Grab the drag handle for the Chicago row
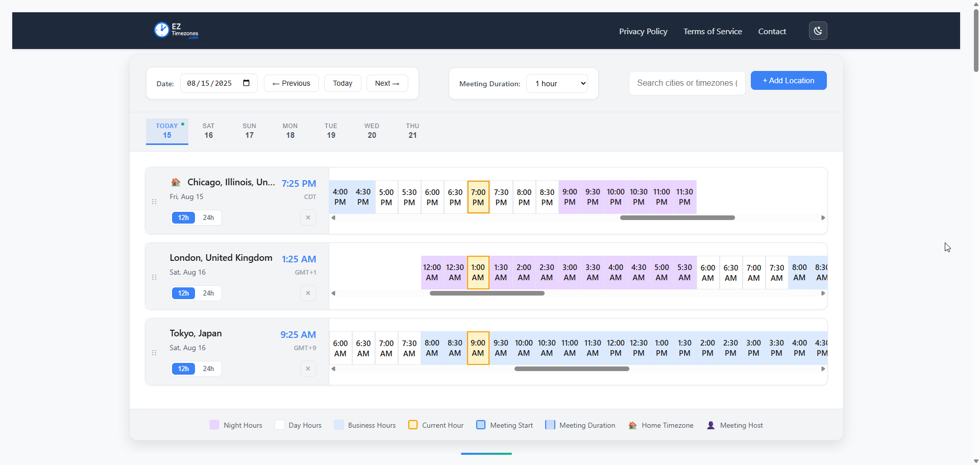The width and height of the screenshot is (980, 465). point(154,202)
